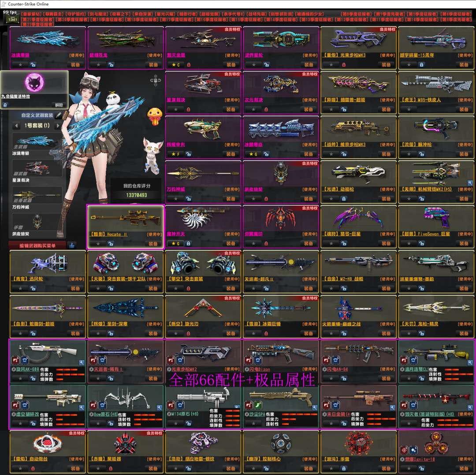Click the 【辉煌】圣剑-深寒 weapon image

click(x=125, y=308)
